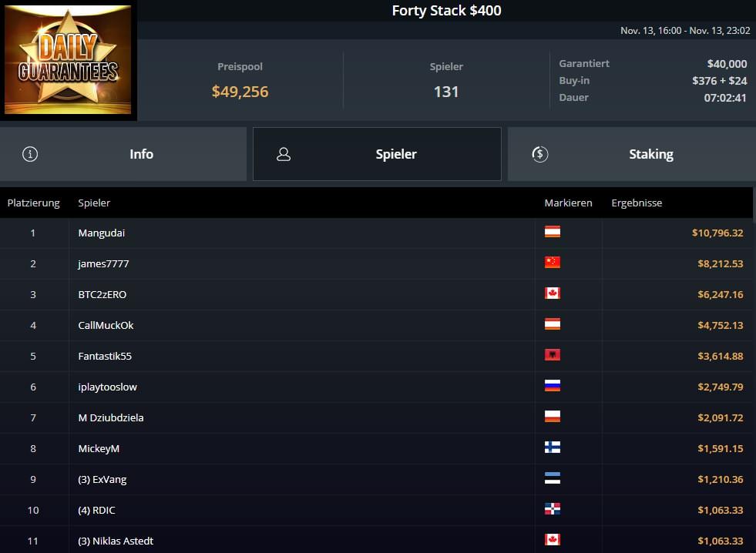Click Mangudai's Austria flag marker
Screen dimensions: 756x553
point(553,232)
